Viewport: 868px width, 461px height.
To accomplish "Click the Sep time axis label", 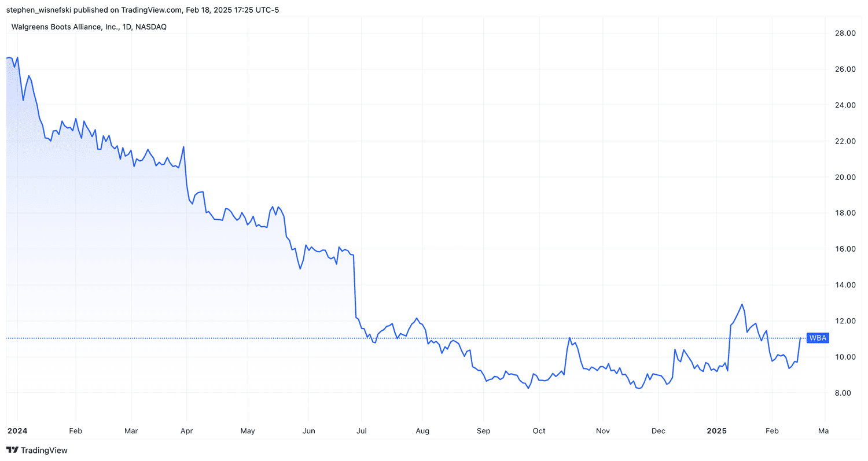I will [483, 431].
